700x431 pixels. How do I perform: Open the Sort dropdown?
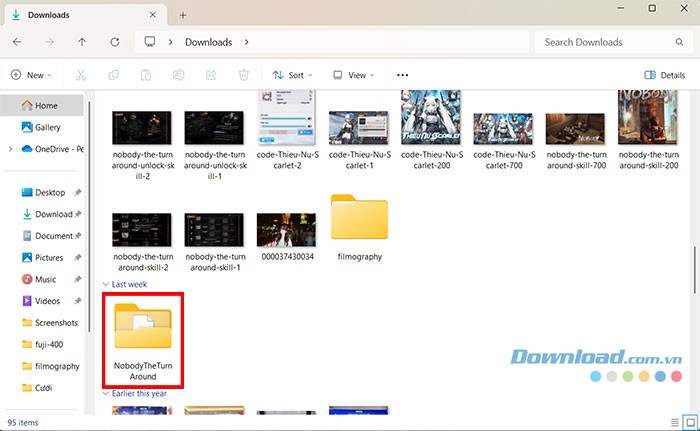click(293, 75)
